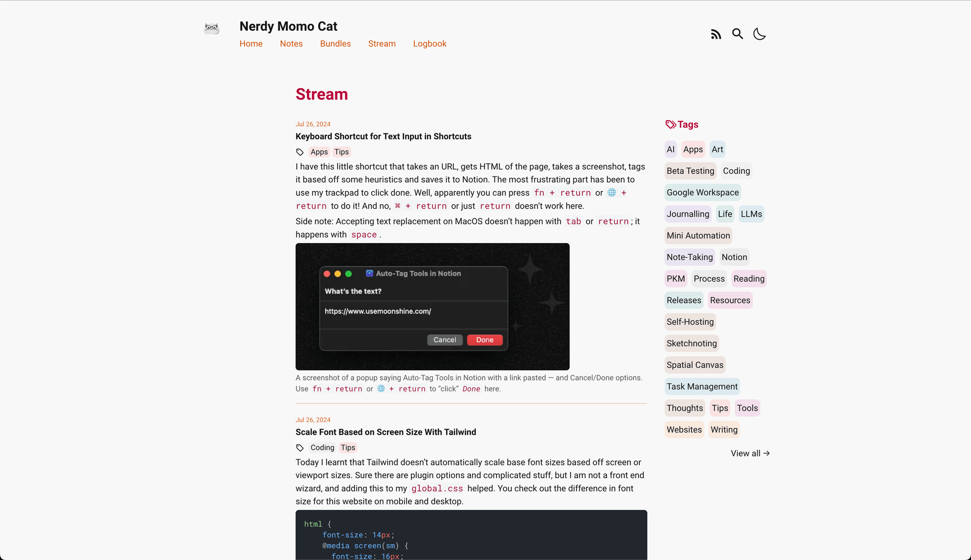
Task: Filter by the Sketchnoting tag
Action: [691, 343]
